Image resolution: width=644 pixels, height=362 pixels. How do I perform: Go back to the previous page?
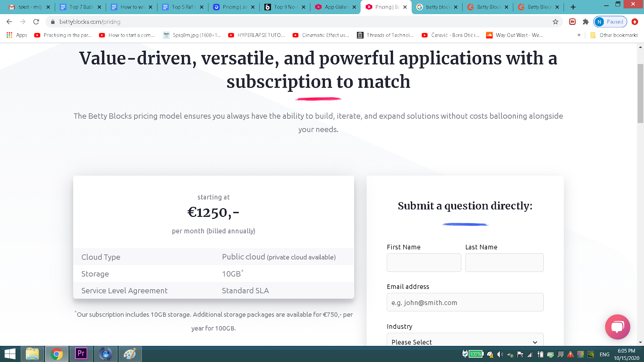[x=9, y=22]
